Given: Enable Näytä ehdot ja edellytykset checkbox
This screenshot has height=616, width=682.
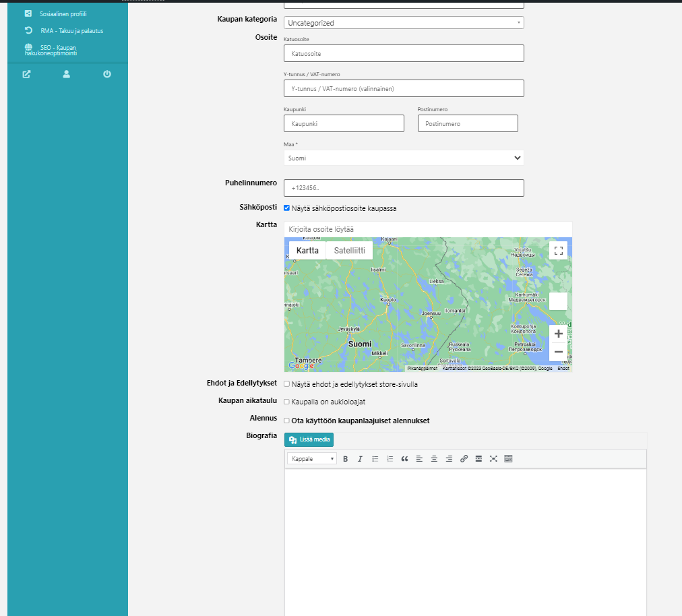Looking at the screenshot, I should (287, 384).
